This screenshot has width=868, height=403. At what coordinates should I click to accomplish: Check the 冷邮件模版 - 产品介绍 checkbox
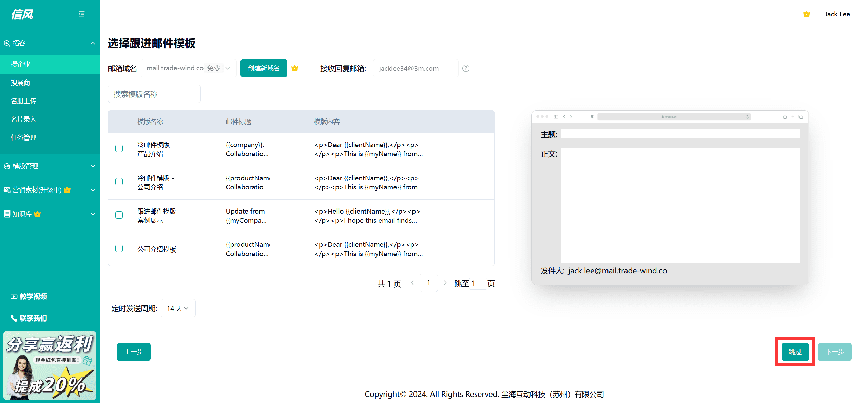point(119,148)
